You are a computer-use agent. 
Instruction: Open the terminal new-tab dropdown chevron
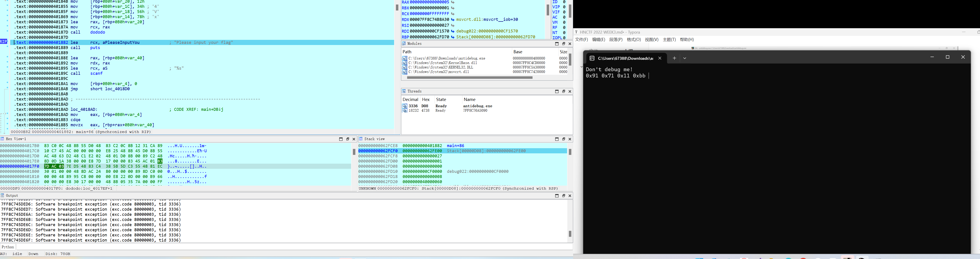coord(684,58)
